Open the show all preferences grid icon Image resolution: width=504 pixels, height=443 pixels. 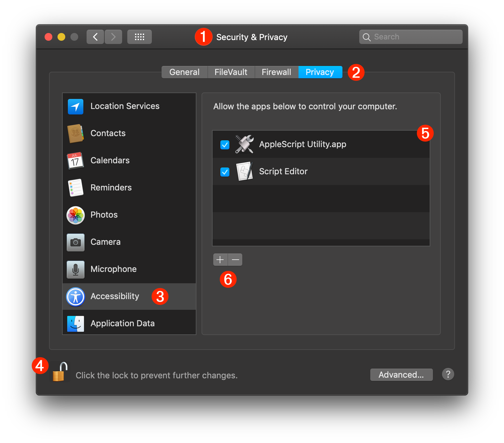click(139, 37)
